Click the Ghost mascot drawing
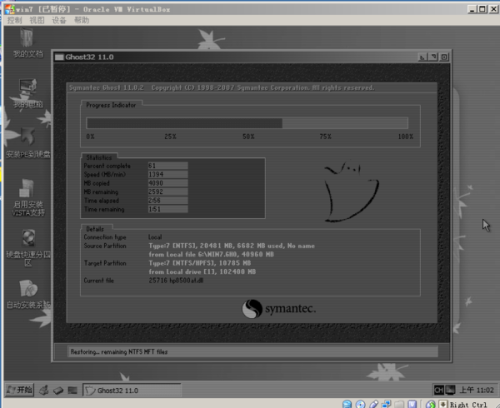The height and width of the screenshot is (408, 500). click(x=352, y=192)
